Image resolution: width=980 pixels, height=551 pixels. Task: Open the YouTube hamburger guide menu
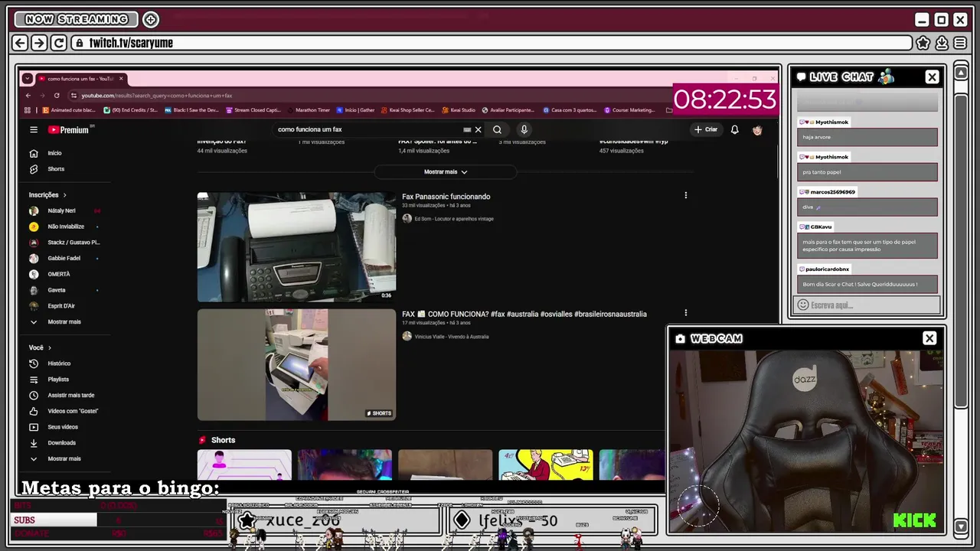(34, 129)
